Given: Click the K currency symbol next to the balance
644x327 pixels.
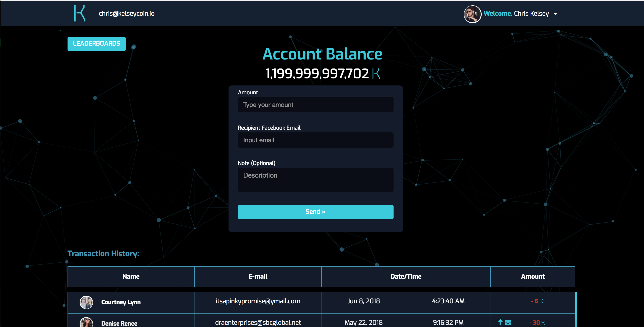Looking at the screenshot, I should pyautogui.click(x=375, y=73).
